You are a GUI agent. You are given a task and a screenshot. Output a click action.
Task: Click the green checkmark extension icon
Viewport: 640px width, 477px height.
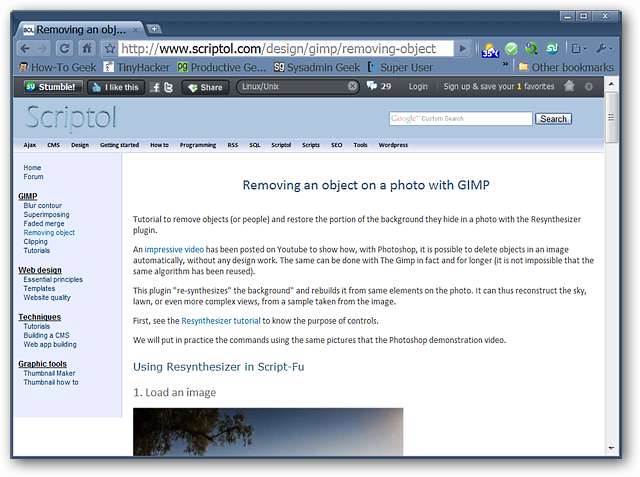click(511, 48)
